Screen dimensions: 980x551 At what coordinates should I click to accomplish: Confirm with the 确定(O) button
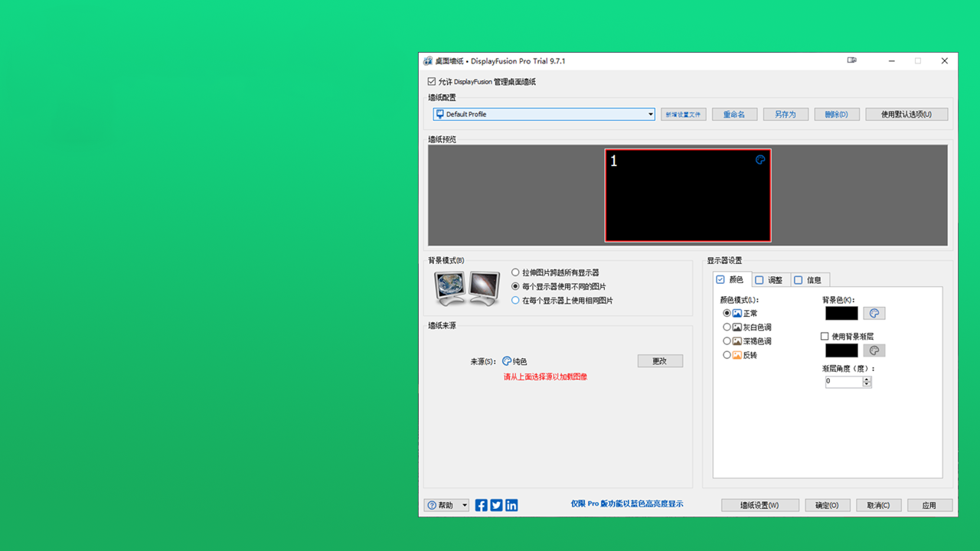tap(827, 505)
